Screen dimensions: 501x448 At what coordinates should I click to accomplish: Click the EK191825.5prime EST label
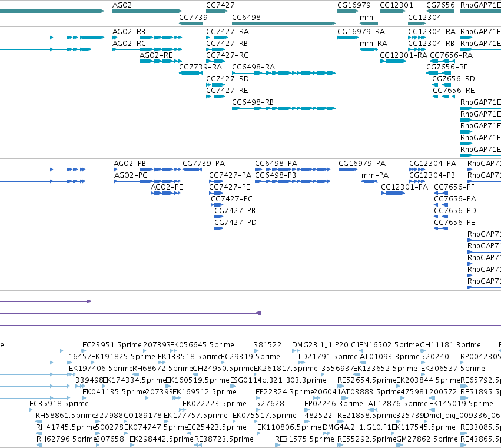click(x=123, y=357)
